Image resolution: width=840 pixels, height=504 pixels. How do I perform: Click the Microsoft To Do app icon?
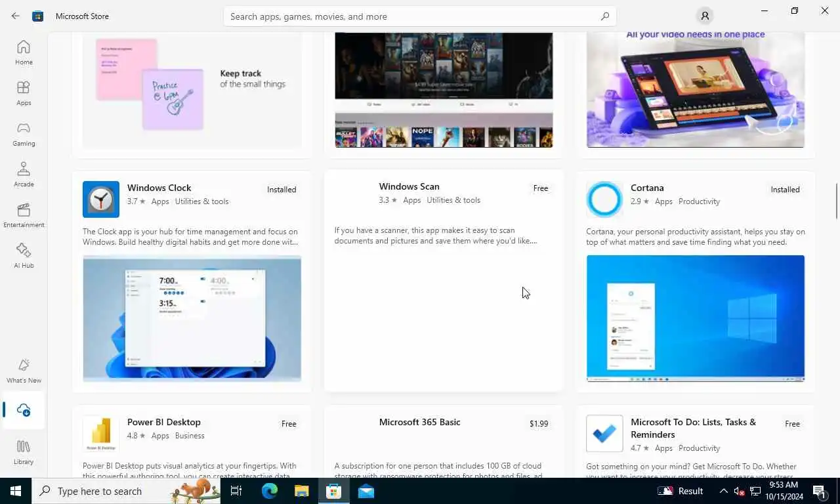click(x=604, y=434)
